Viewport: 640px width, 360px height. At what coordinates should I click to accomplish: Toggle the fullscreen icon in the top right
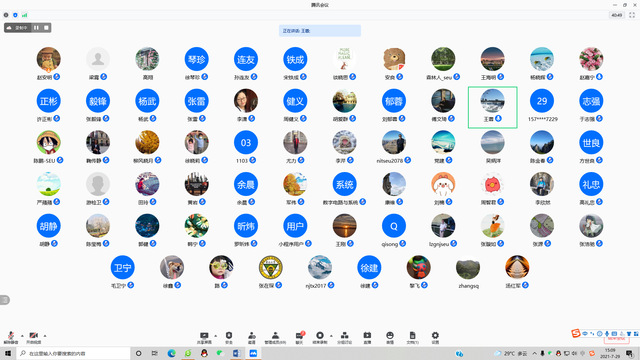pos(632,15)
